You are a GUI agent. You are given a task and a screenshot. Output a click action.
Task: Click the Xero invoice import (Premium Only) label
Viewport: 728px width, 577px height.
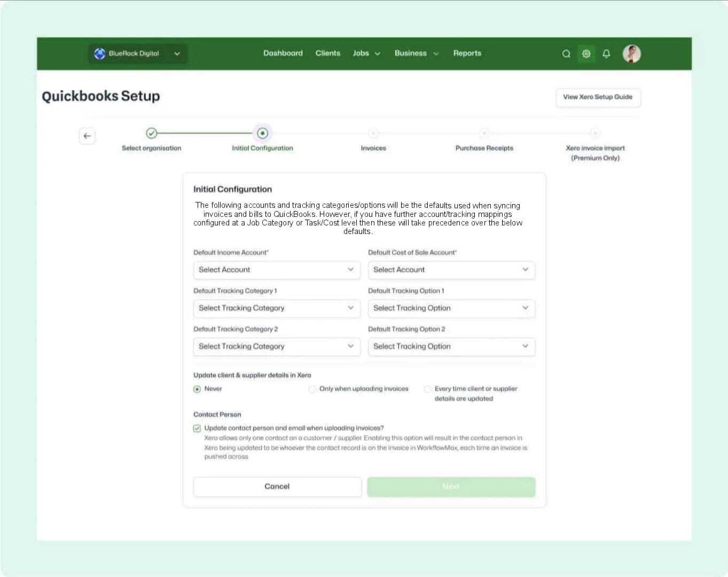click(596, 153)
